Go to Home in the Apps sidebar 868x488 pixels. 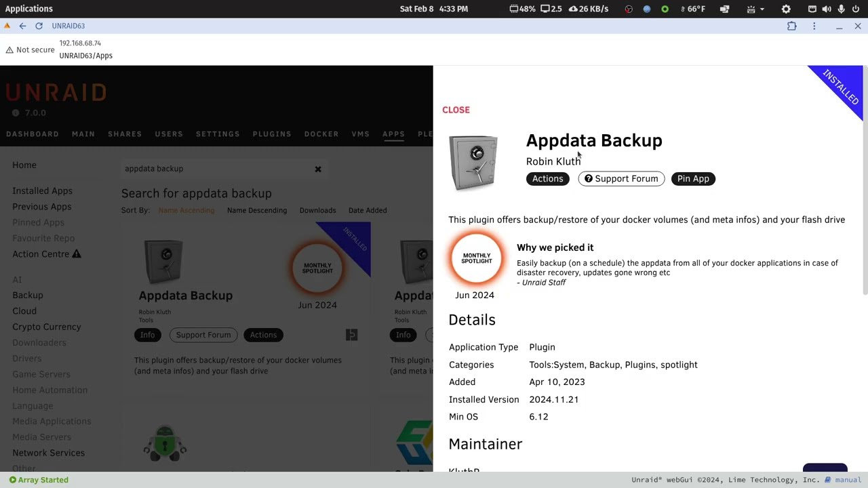click(24, 165)
